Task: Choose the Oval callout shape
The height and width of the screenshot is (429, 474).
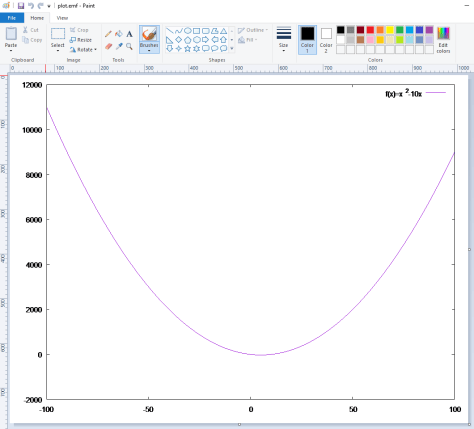Action: (x=215, y=49)
